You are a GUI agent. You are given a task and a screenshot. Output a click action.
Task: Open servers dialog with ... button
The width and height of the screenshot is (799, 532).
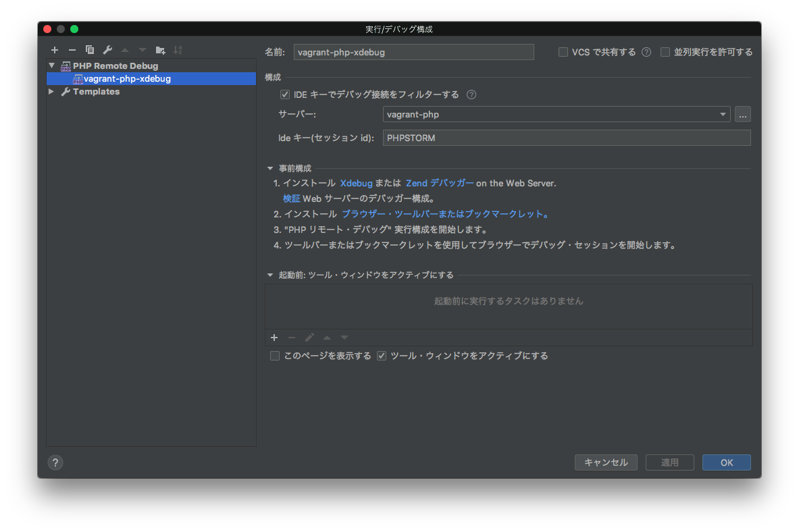coord(742,114)
